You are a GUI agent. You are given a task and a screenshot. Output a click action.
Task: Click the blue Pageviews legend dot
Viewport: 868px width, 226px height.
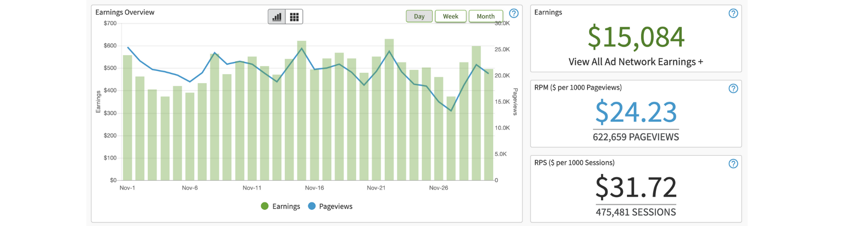coord(311,206)
